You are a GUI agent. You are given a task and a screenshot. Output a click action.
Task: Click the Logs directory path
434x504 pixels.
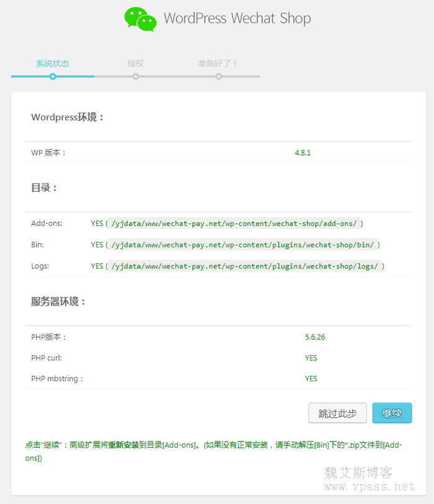(244, 266)
